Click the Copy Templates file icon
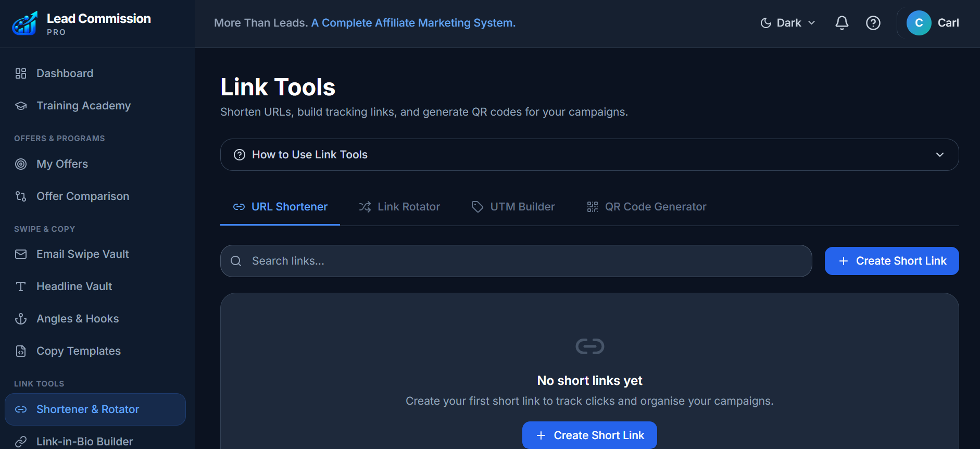980x449 pixels. pos(21,351)
